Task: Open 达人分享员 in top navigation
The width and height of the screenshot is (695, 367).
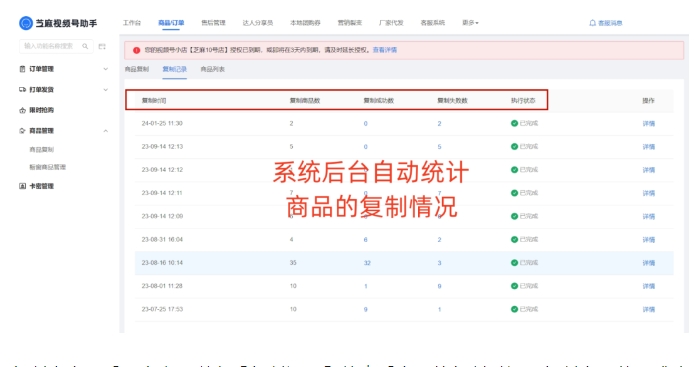Action: pos(258,23)
